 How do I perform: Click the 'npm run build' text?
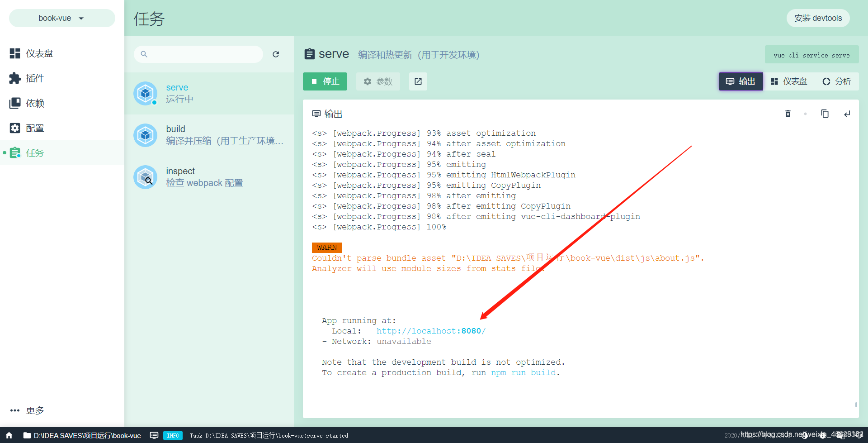[524, 373]
